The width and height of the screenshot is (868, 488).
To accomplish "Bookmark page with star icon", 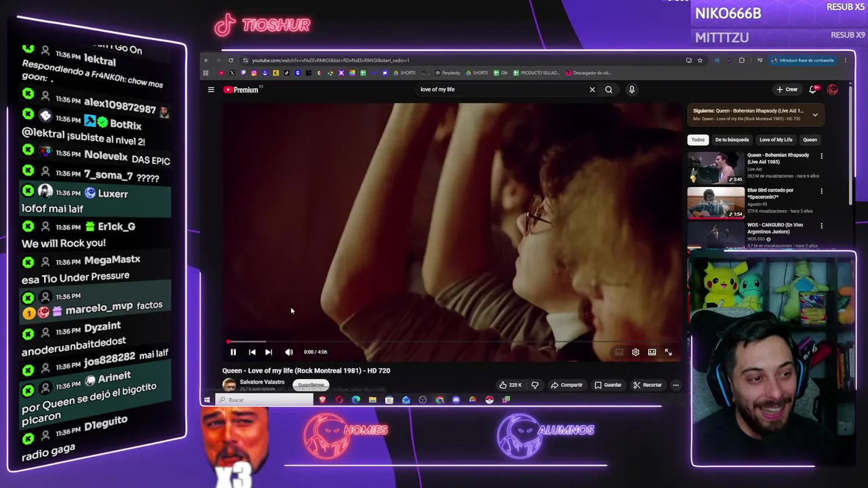I will point(700,60).
